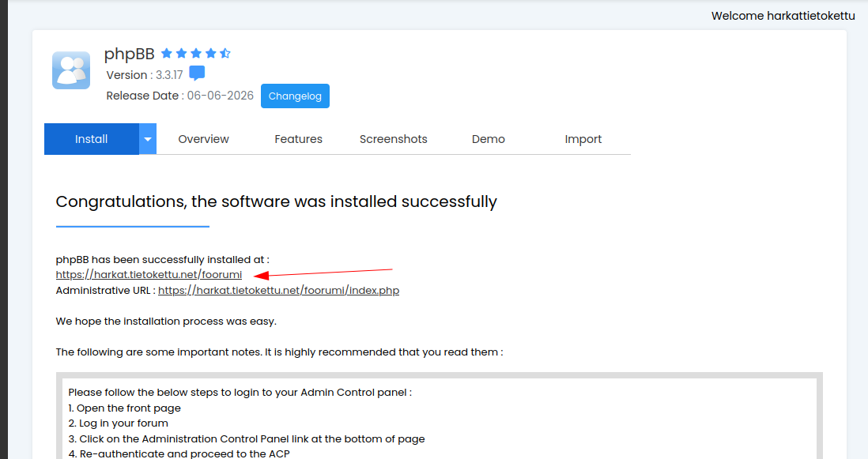
Task: Click inside the admin notes box
Action: pos(440,418)
